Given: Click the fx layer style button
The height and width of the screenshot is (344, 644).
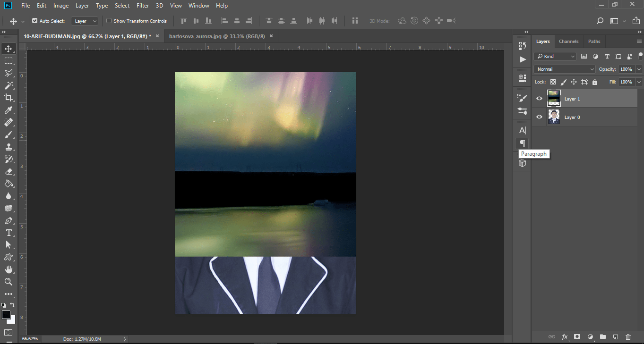Looking at the screenshot, I should (565, 337).
